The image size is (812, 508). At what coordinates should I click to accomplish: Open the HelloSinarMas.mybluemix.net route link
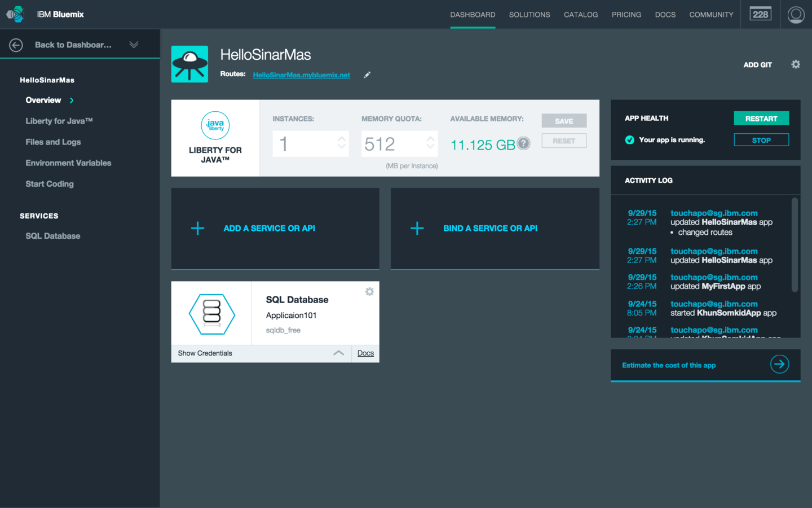click(301, 75)
